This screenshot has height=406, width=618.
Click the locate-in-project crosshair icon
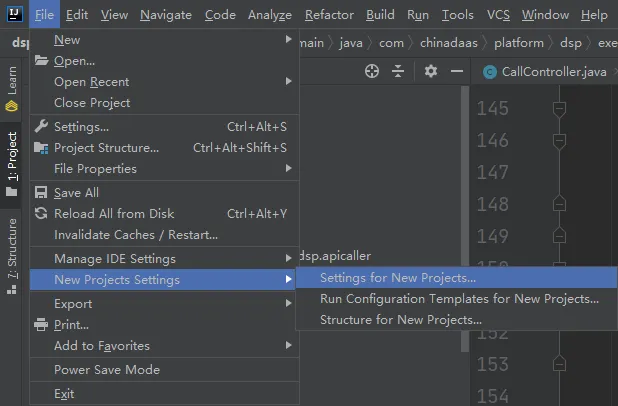point(372,71)
